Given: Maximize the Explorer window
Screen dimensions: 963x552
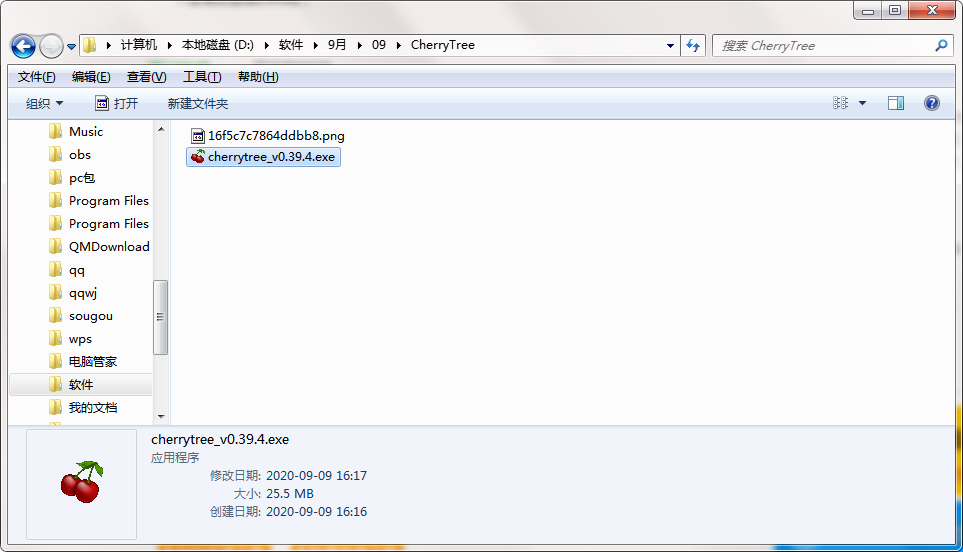Looking at the screenshot, I should point(895,10).
